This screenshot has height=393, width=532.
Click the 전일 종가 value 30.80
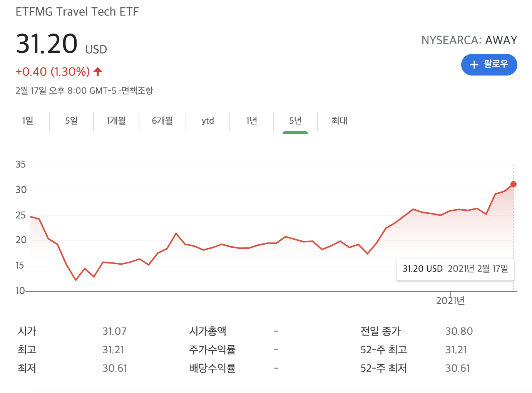coord(459,331)
